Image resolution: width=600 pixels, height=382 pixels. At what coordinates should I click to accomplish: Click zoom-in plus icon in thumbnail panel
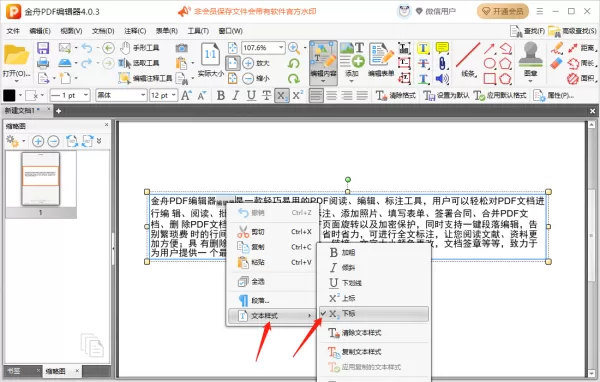[38, 141]
